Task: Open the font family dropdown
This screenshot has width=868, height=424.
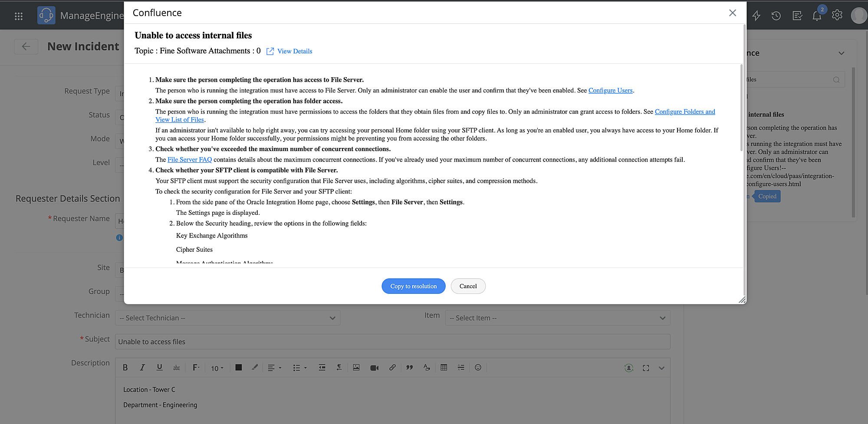Action: click(196, 368)
